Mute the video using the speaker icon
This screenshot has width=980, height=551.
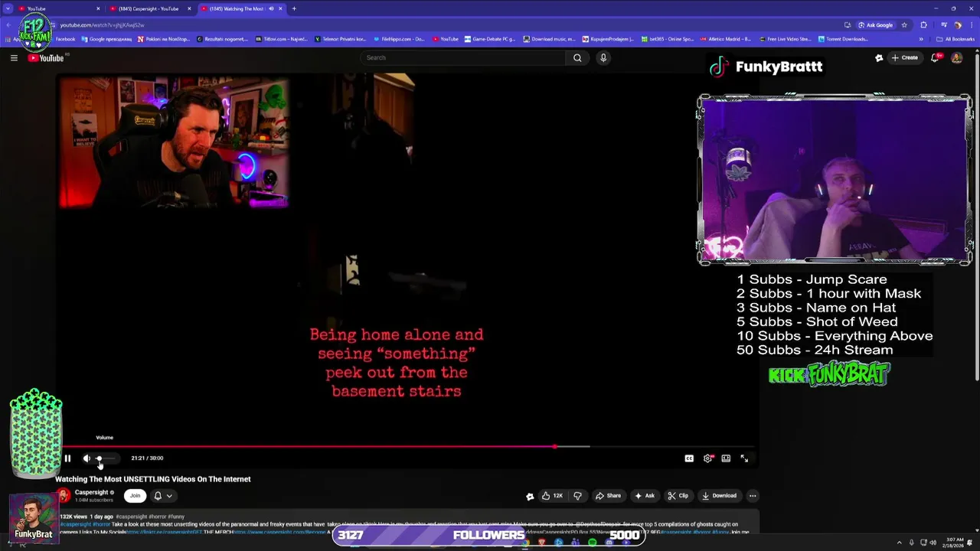pos(87,458)
